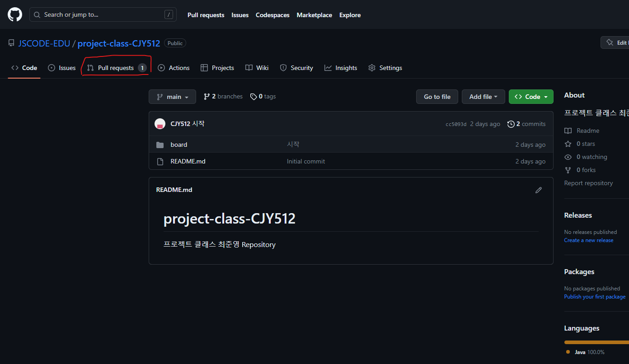Image resolution: width=629 pixels, height=364 pixels.
Task: Focus the Search or jump to field
Action: tap(103, 14)
